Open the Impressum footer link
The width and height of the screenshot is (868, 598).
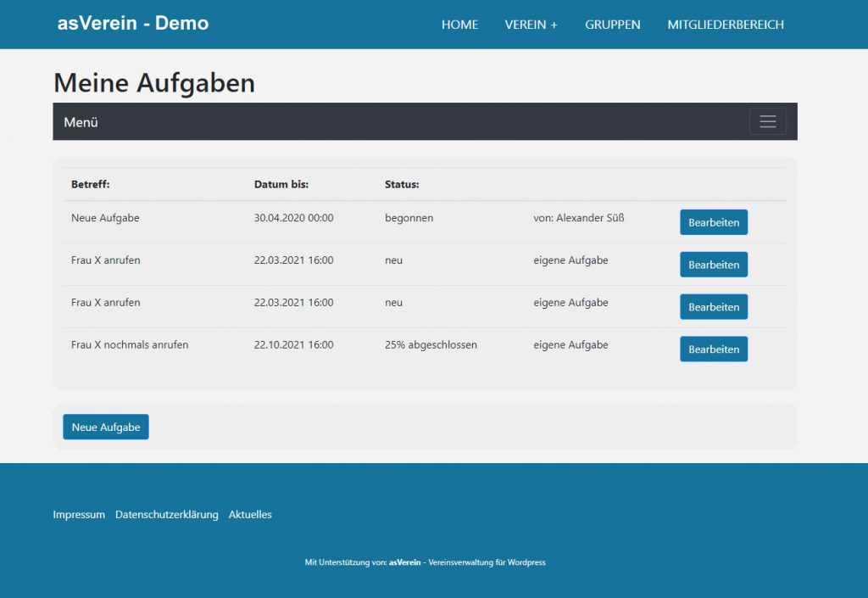point(79,514)
